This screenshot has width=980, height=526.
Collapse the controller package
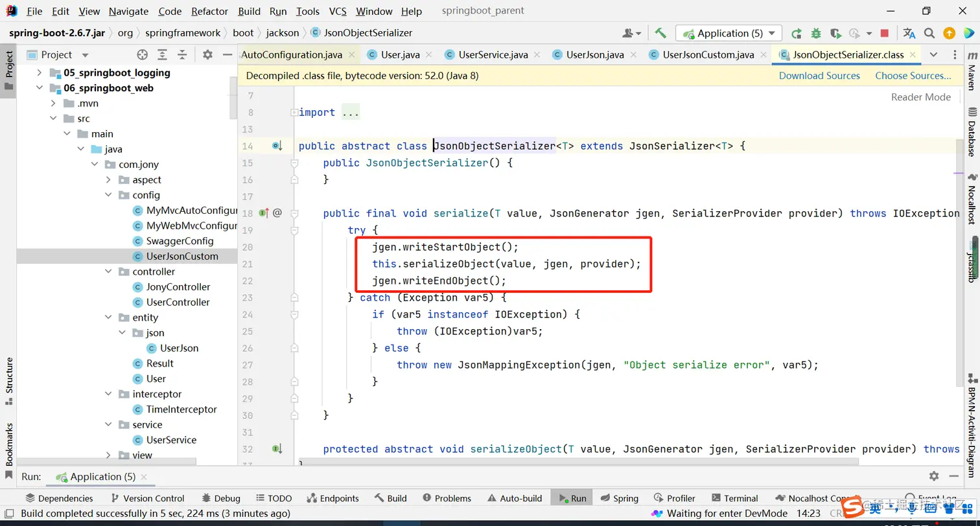point(108,271)
